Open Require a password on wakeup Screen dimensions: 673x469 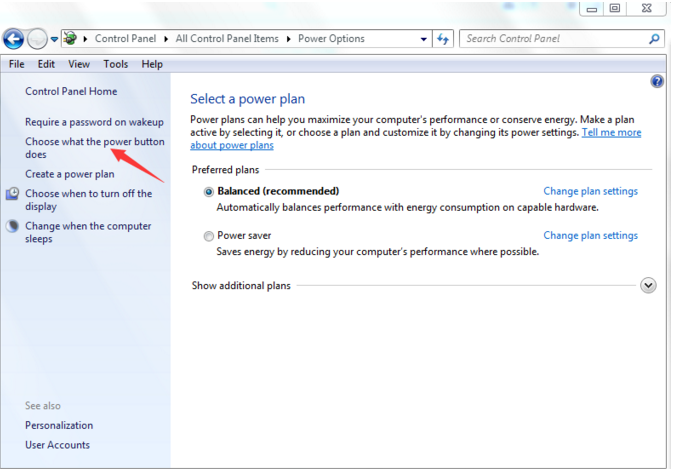click(94, 122)
